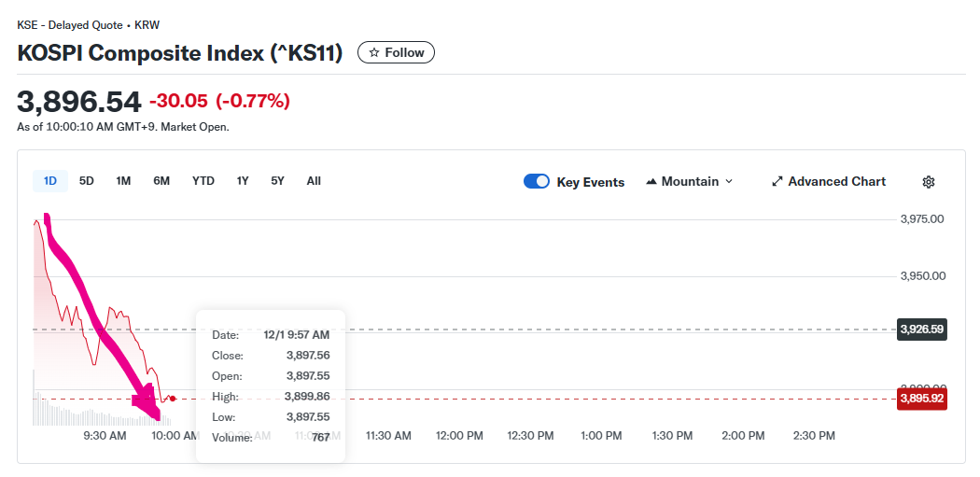Click the red current-price dot on chart
This screenshot has height=477, width=980.
[173, 399]
